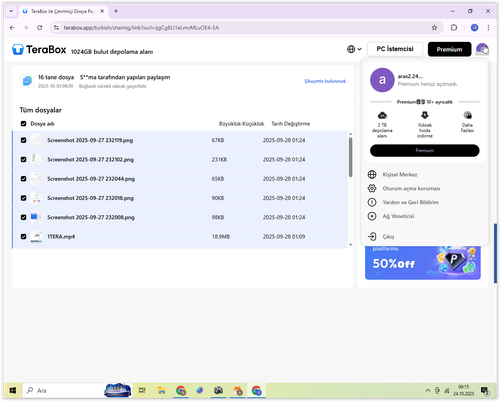Click file name Screenshot 2025-09-27 232044.png

(91, 179)
